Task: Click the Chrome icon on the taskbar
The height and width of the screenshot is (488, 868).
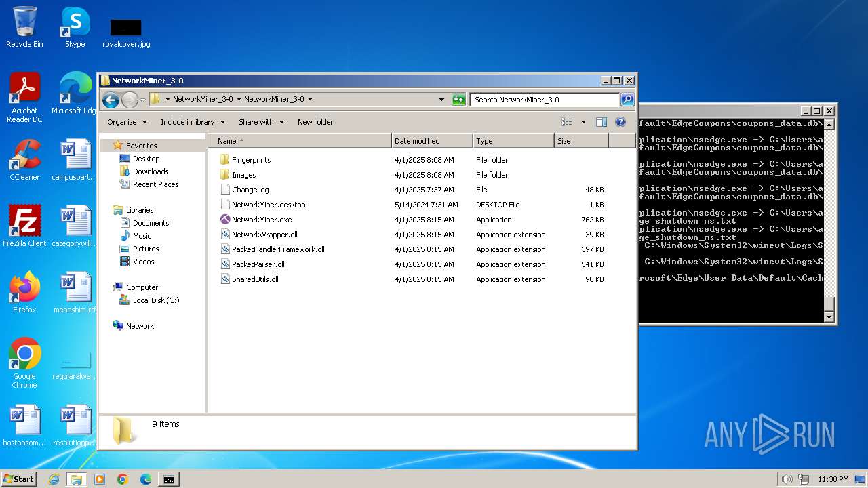Action: coord(123,479)
